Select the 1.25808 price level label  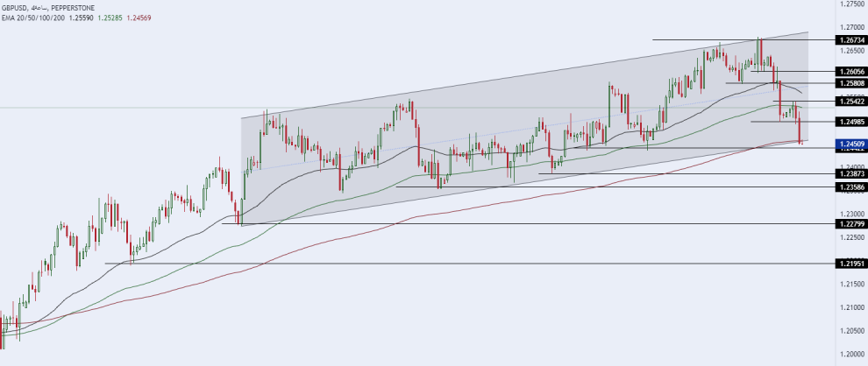point(851,83)
